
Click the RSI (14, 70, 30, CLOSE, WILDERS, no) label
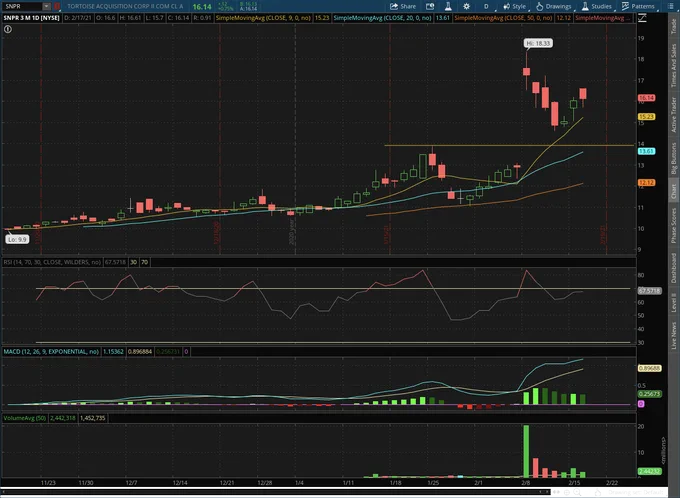pyautogui.click(x=52, y=262)
